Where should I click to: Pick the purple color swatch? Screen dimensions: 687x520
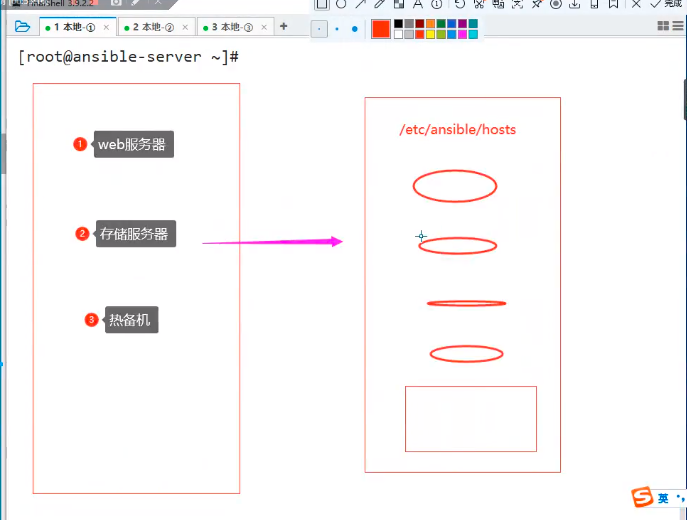[x=462, y=24]
